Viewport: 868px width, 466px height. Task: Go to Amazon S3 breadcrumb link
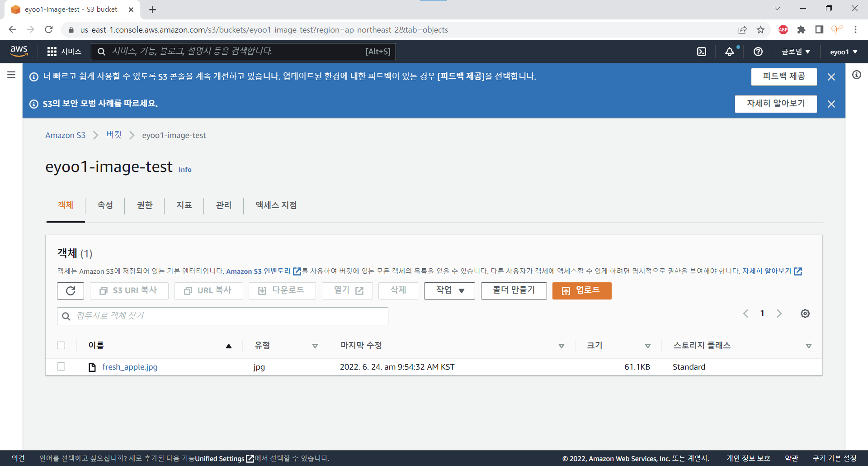pos(66,135)
